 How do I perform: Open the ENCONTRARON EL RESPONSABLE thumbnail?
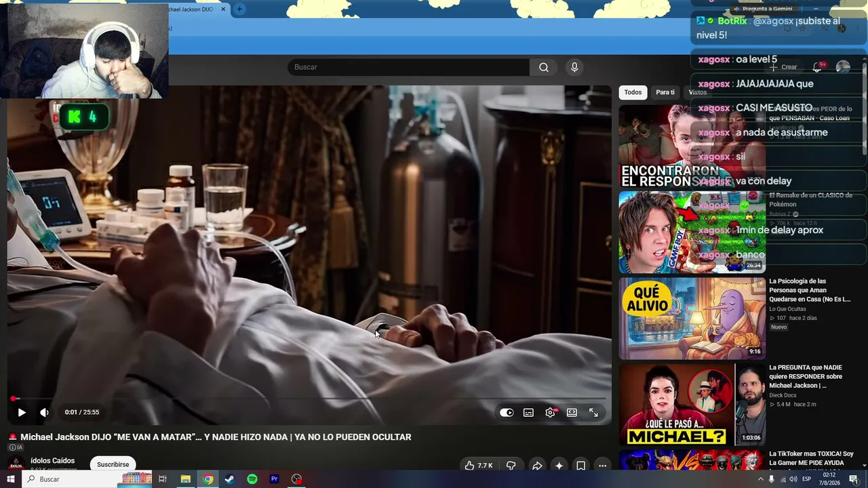692,146
